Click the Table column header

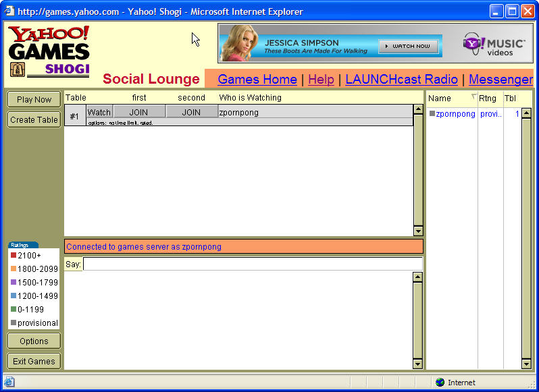click(76, 98)
